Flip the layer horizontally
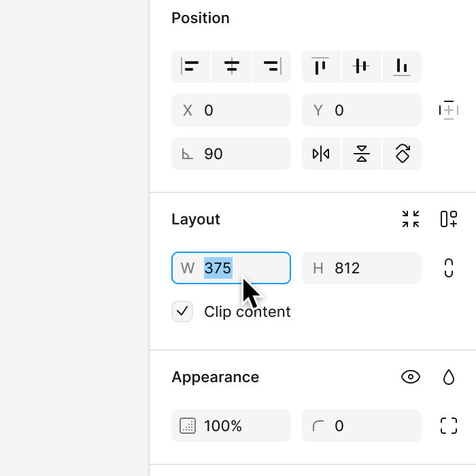 (321, 154)
